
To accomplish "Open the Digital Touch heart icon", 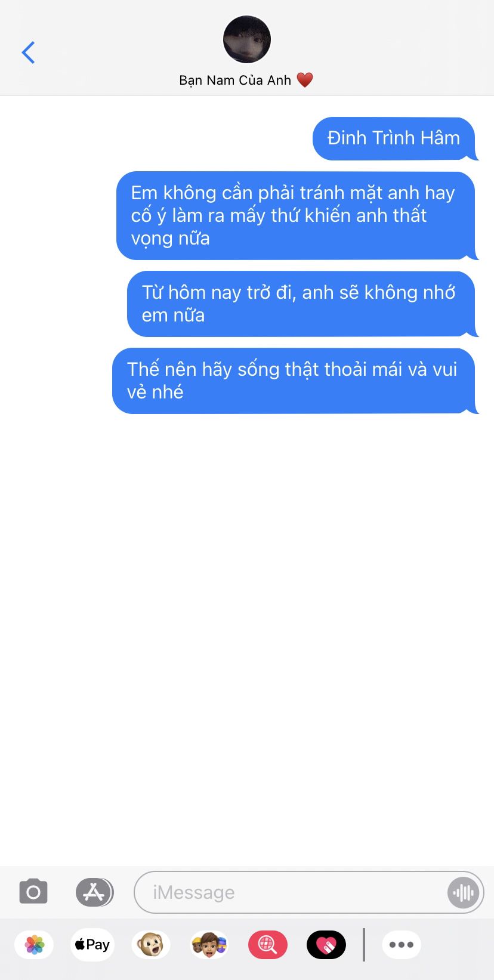I will pyautogui.click(x=326, y=945).
